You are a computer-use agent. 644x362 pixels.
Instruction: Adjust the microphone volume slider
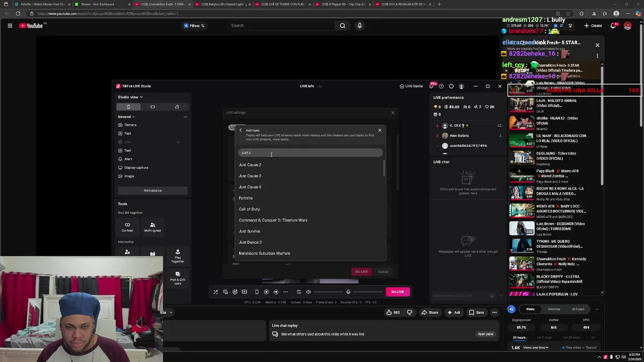(368, 292)
